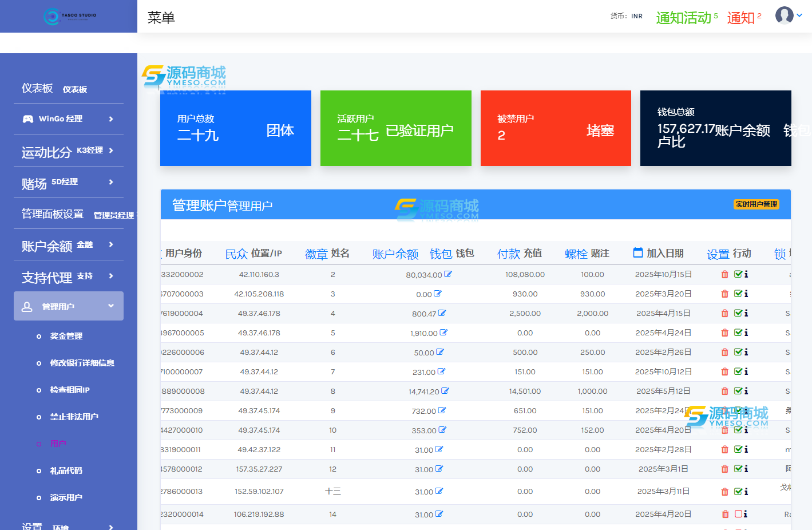Click the Tasco Studio logo
Screen dimensions: 812x530
(69, 16)
